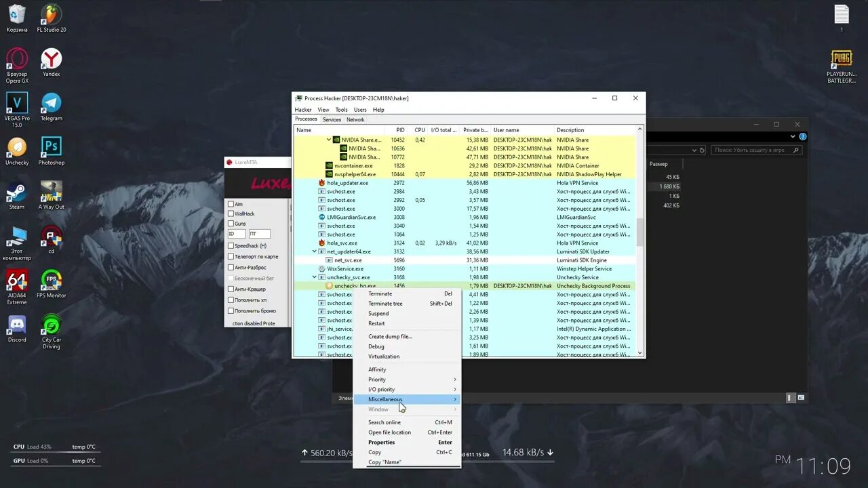Open the Tools menu in Process Hacker
This screenshot has height=488, width=868.
coord(341,110)
